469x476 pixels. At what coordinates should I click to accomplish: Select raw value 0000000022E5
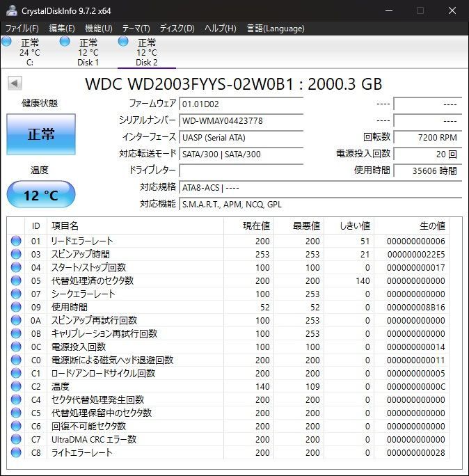click(416, 255)
